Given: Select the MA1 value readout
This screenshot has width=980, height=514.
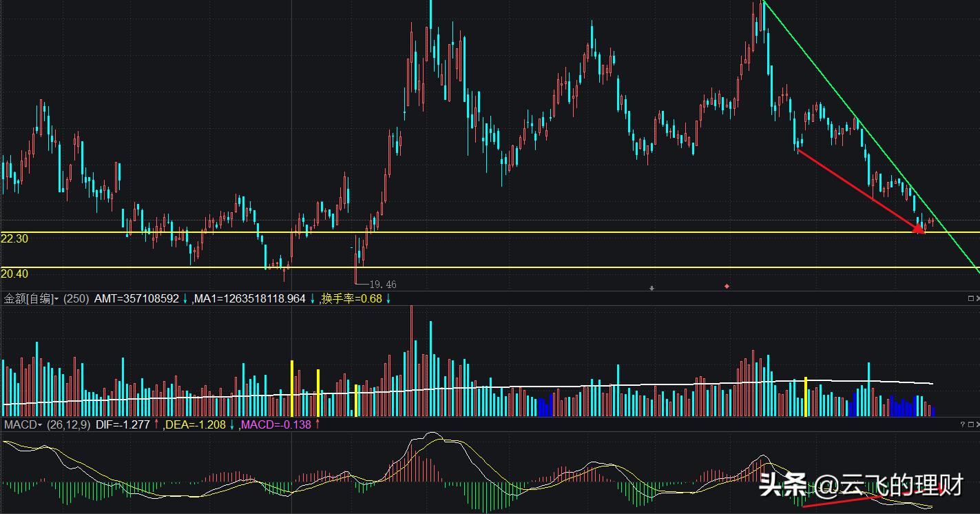Looking at the screenshot, I should (x=250, y=298).
